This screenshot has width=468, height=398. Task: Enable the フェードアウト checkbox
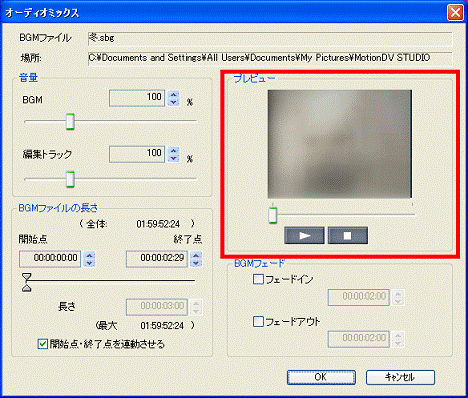(x=258, y=322)
